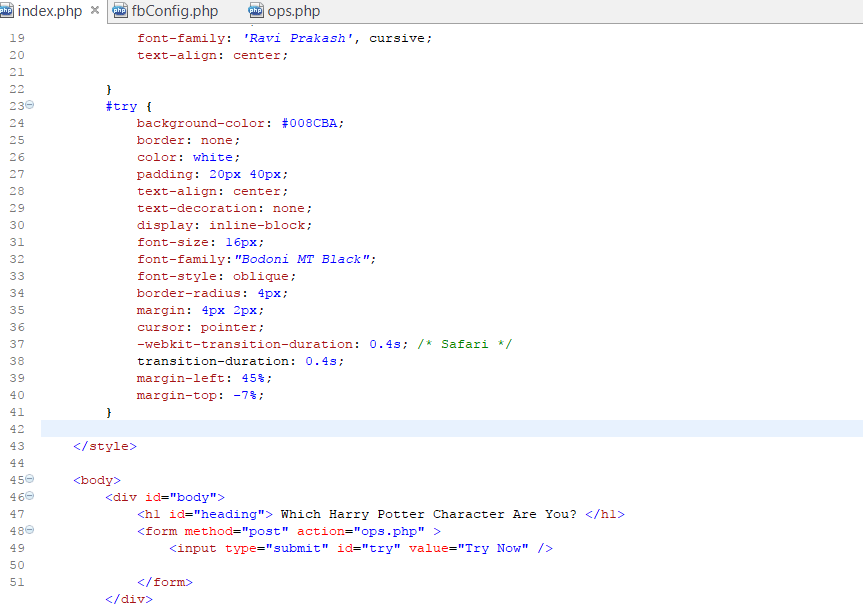Collapse the div fold marker at line 46
Viewport: 863px width, 612px height.
[x=29, y=497]
